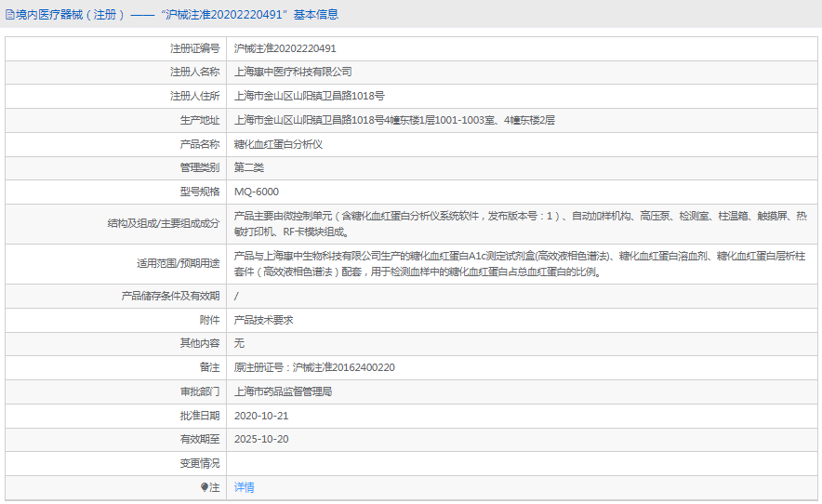Click the 结构及组成/主要组成成分 label
Screen dimensions: 822x504
pos(164,224)
